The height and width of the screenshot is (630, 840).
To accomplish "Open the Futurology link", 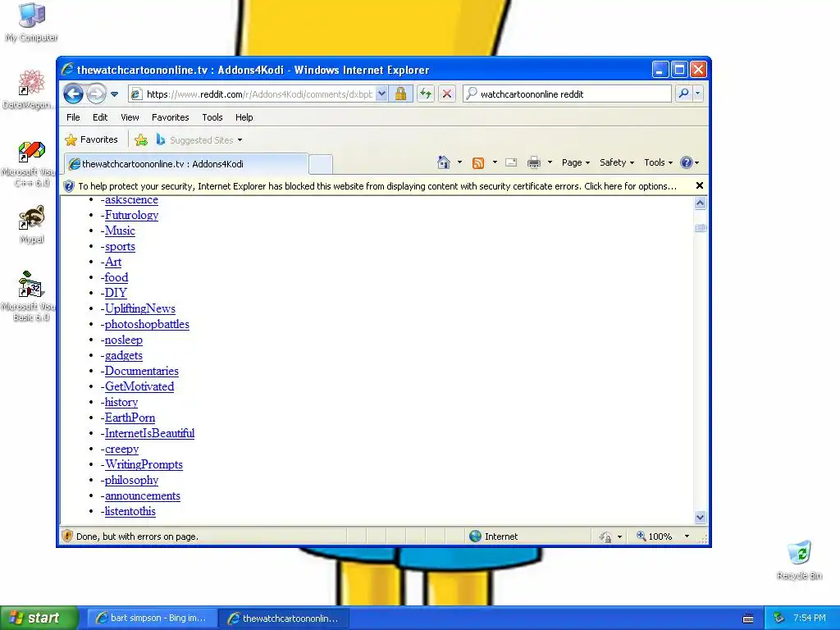I will point(131,216).
